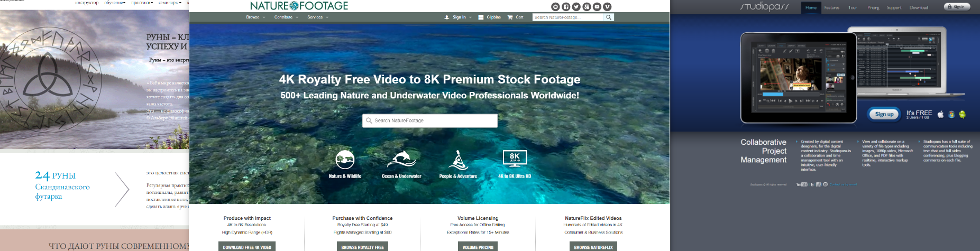
Task: Open the Facebook social icon
Action: point(566,7)
